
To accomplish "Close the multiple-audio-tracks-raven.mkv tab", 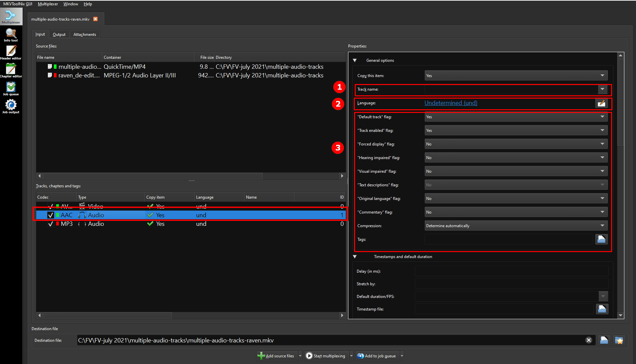I will (95, 19).
